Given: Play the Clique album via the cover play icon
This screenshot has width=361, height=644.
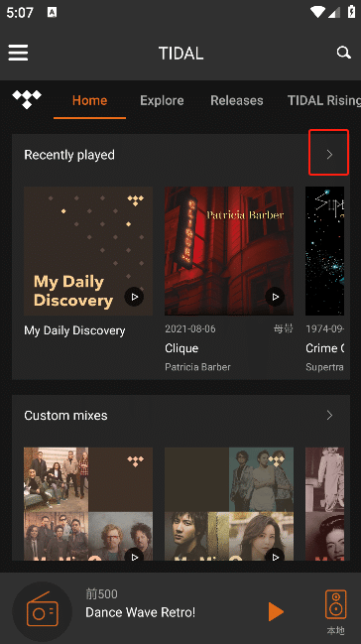Looking at the screenshot, I should (275, 297).
